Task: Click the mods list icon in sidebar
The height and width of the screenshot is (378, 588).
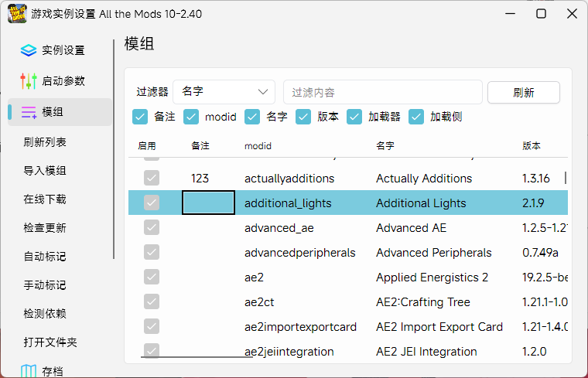Action: pos(29,112)
